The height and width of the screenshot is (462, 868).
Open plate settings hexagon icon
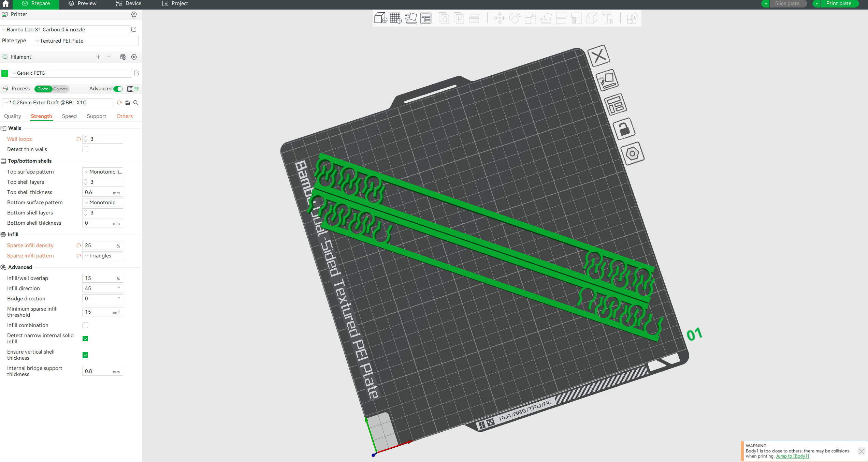point(632,153)
